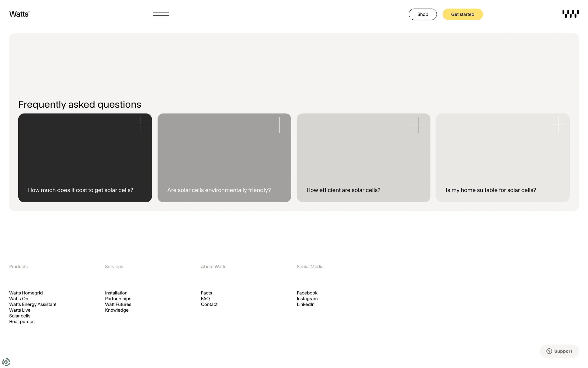Click the Watts bars icon at top right
The height and width of the screenshot is (368, 588).
(x=571, y=14)
